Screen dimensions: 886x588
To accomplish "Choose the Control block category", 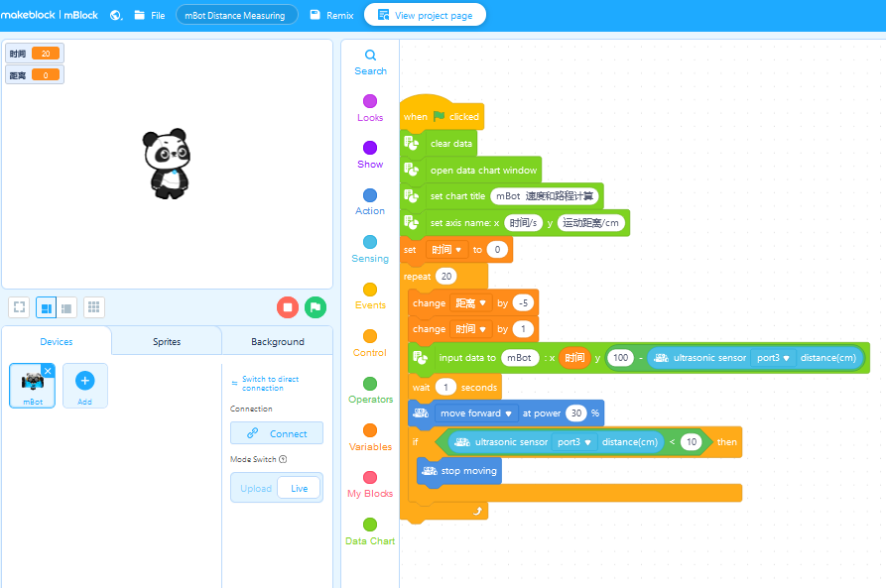I will pyautogui.click(x=370, y=343).
